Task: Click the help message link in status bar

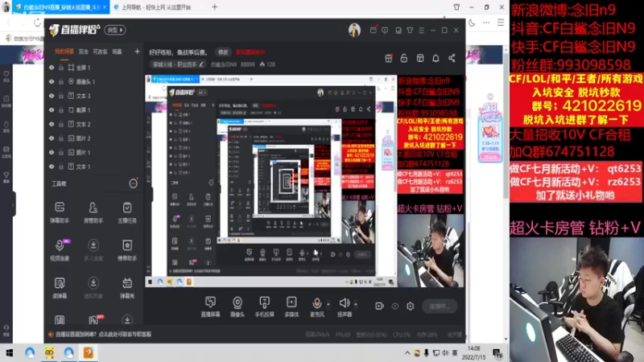Action: click(x=104, y=335)
